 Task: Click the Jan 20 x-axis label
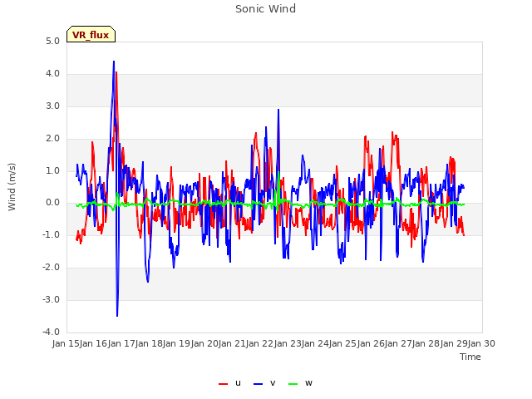[204, 343]
